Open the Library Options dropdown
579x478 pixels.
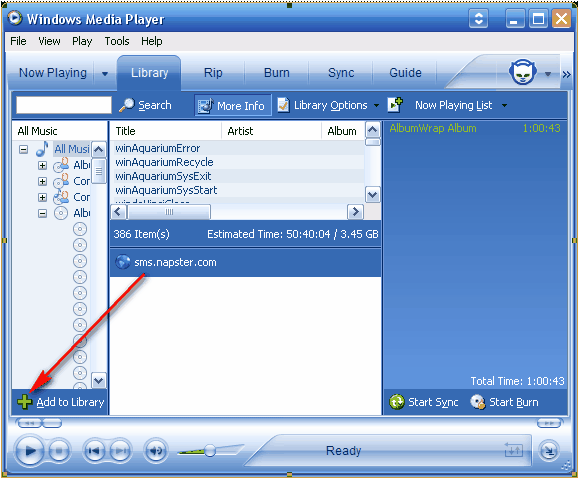pos(328,106)
